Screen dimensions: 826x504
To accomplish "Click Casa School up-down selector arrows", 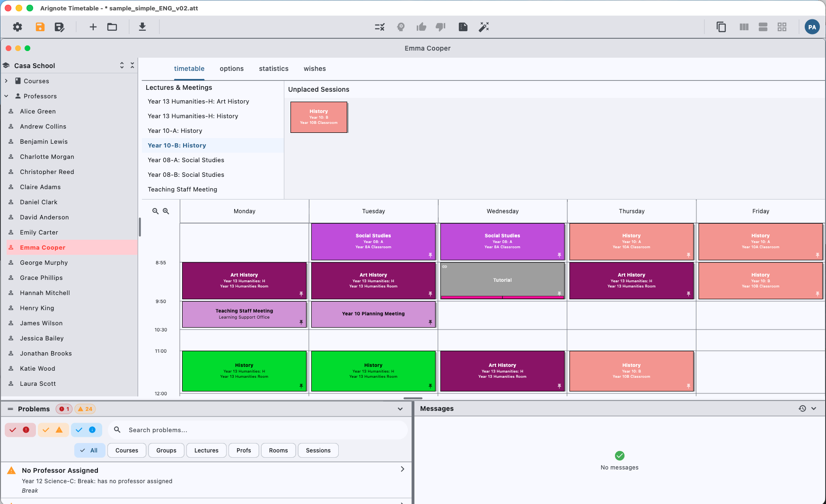I will tap(122, 65).
